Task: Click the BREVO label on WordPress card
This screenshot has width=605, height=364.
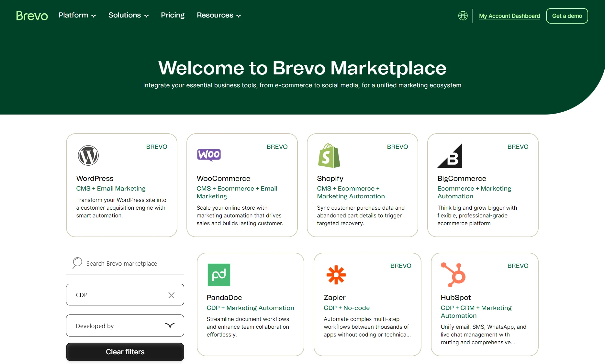Action: click(157, 147)
